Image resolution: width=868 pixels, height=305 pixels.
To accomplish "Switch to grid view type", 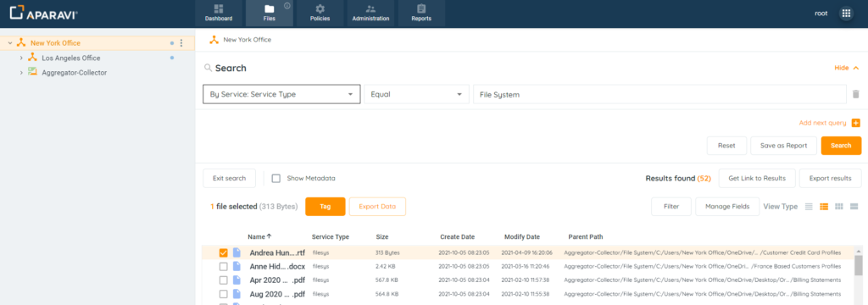I will coord(839,207).
